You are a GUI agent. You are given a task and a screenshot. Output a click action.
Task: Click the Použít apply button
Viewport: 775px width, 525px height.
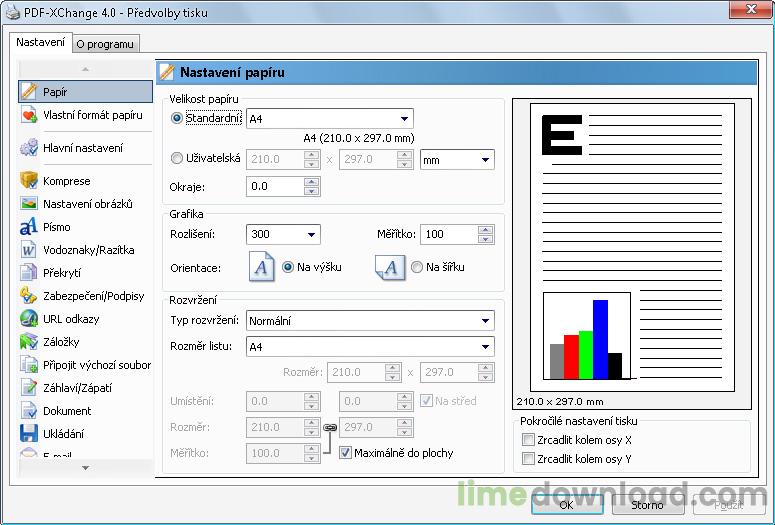point(729,505)
